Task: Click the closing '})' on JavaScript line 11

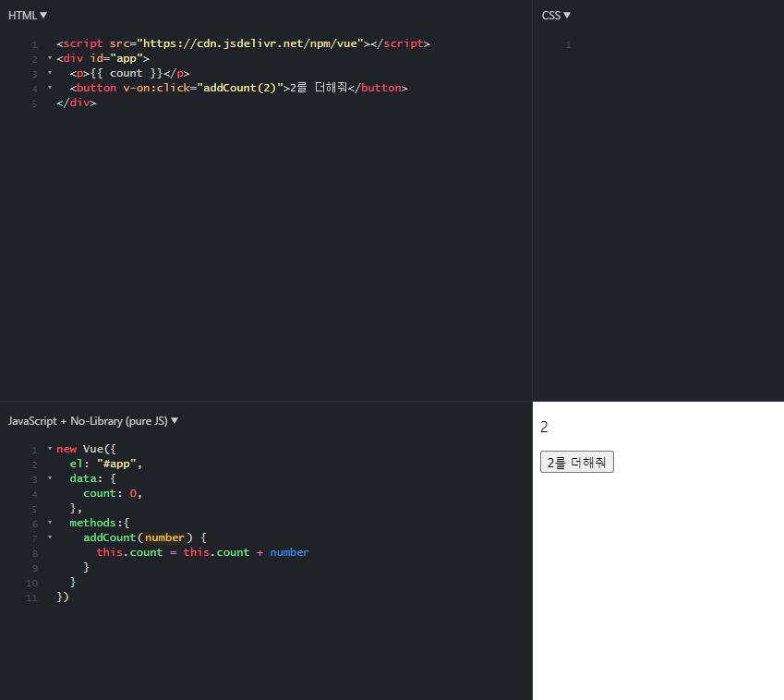Action: click(x=63, y=597)
